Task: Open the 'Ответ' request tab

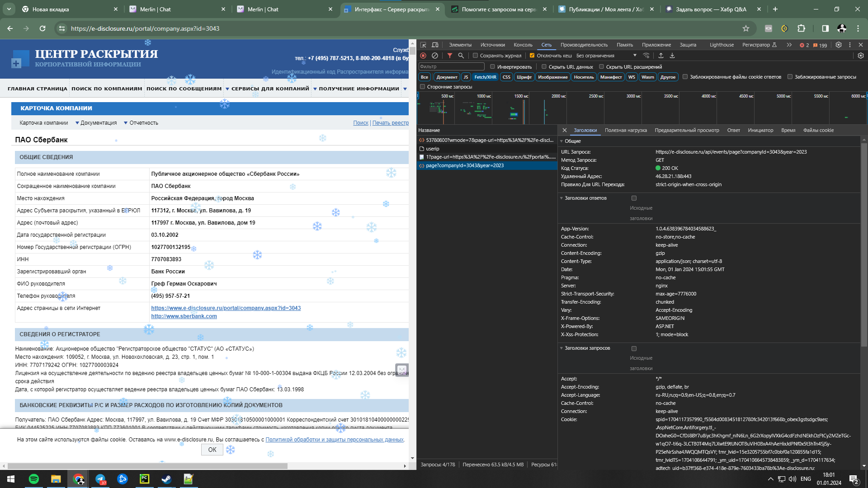Action: [x=734, y=130]
